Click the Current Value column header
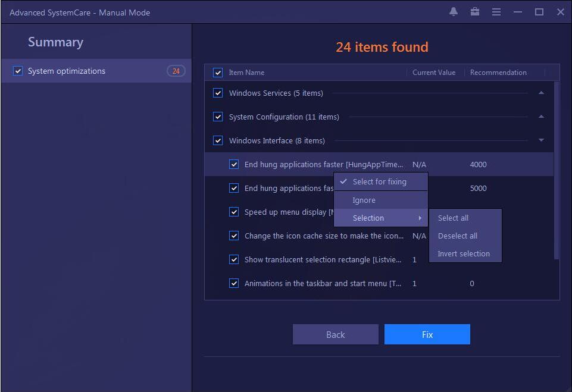 434,73
